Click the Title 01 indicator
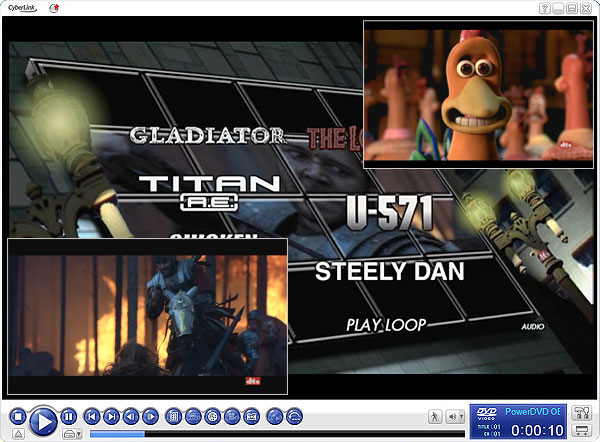Image resolution: width=600 pixels, height=442 pixels. click(x=489, y=426)
